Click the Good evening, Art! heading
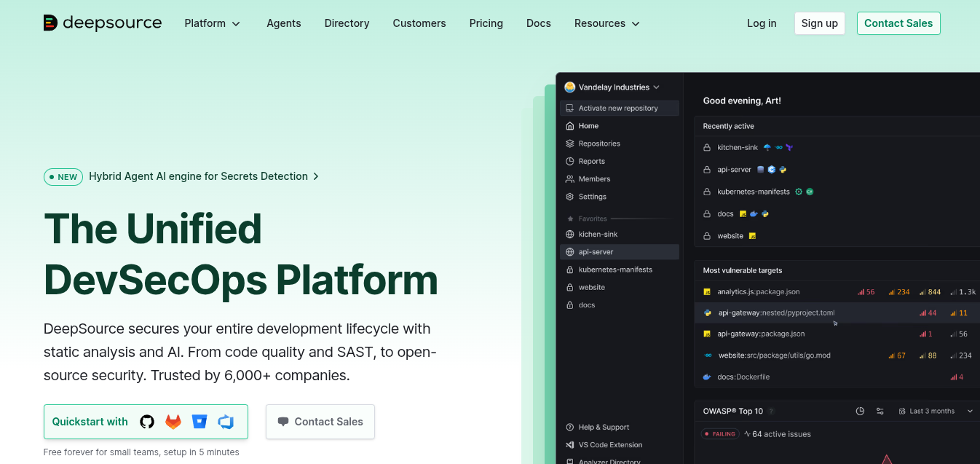 click(x=742, y=101)
